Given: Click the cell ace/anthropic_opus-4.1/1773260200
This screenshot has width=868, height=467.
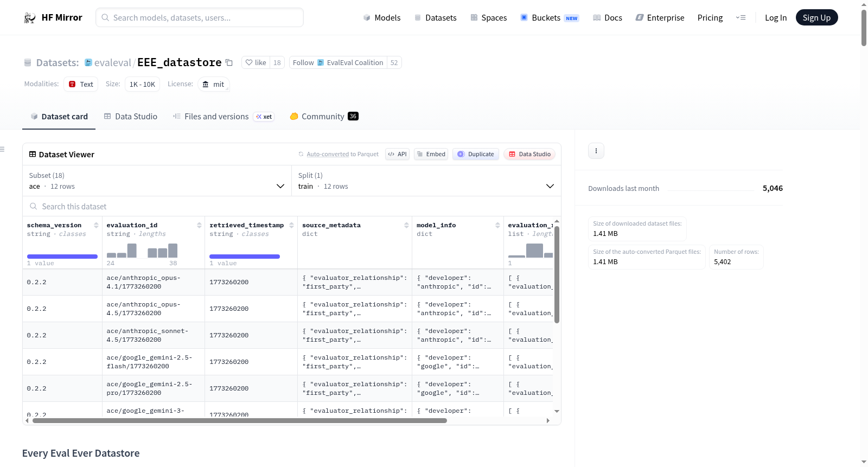Looking at the screenshot, I should [154, 282].
